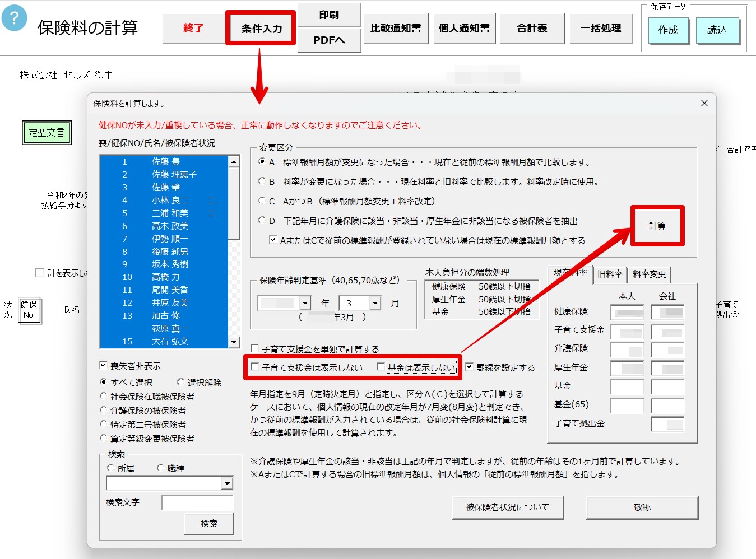Select radio option D 介護保険該当抽出
The width and height of the screenshot is (756, 559).
pos(262,221)
